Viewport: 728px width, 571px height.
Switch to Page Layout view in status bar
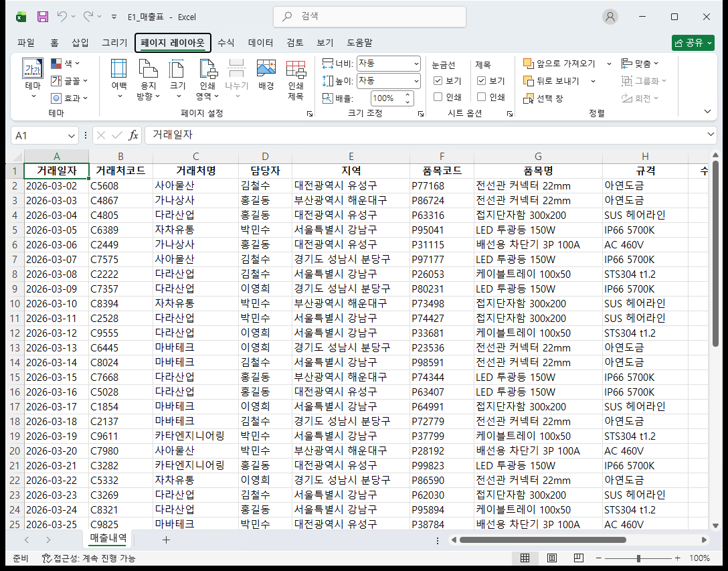pos(551,558)
